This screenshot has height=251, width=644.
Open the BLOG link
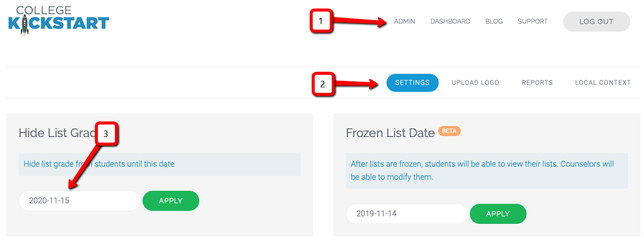tap(494, 22)
